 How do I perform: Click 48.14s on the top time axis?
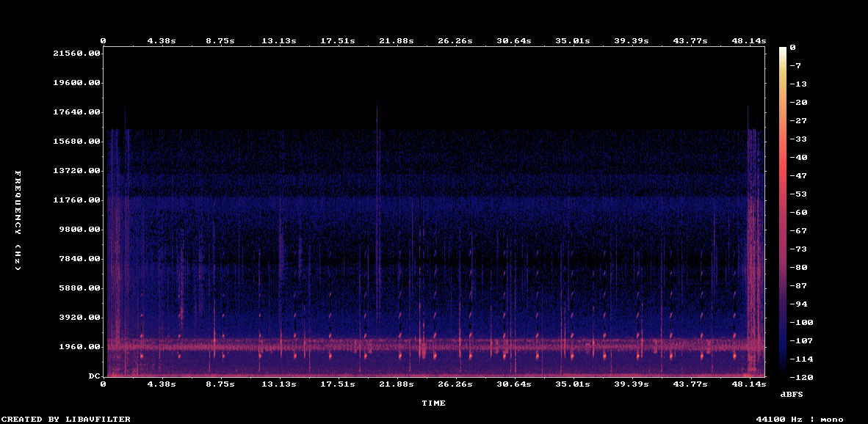click(x=749, y=41)
